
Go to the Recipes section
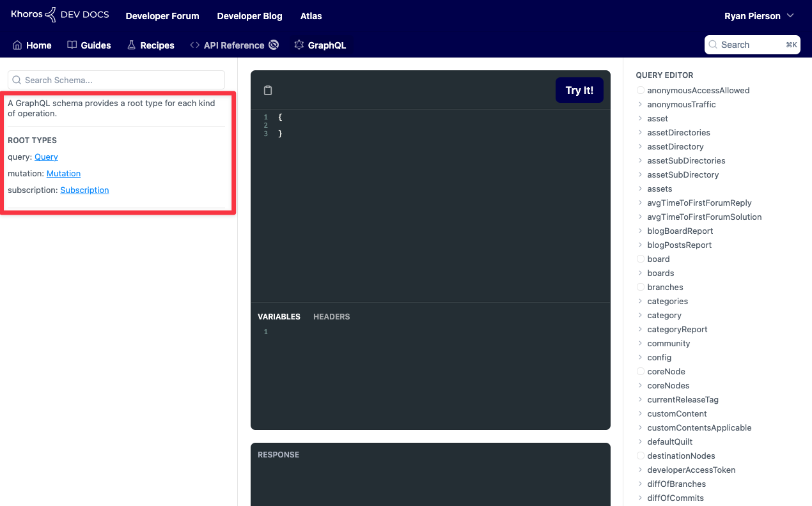[x=151, y=45]
